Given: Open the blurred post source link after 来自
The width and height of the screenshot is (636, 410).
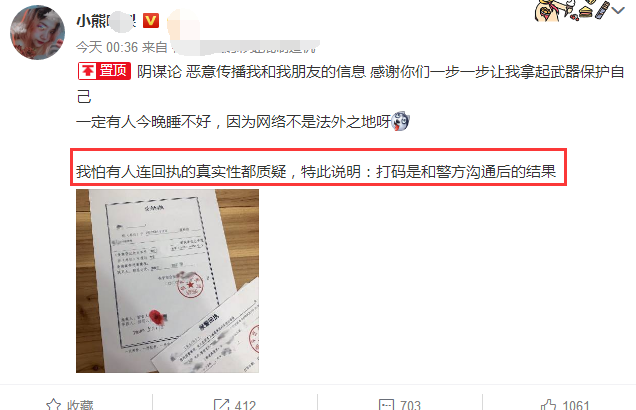Looking at the screenshot, I should pos(245,47).
